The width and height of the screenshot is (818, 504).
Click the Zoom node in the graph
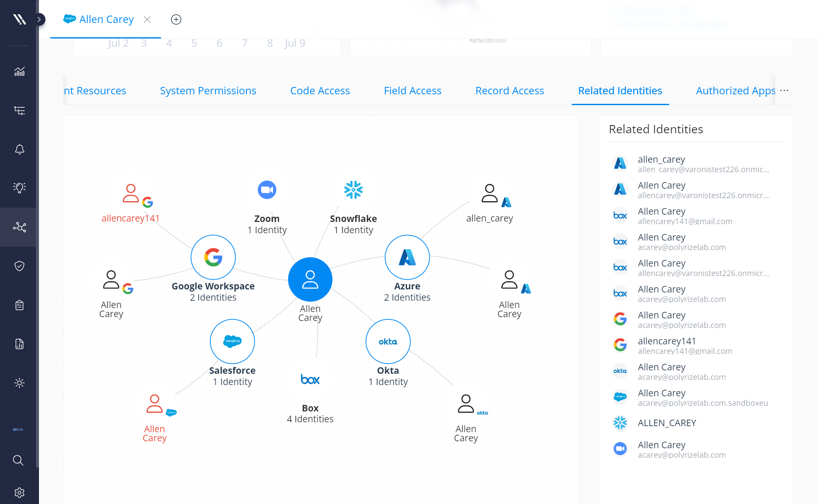[267, 190]
